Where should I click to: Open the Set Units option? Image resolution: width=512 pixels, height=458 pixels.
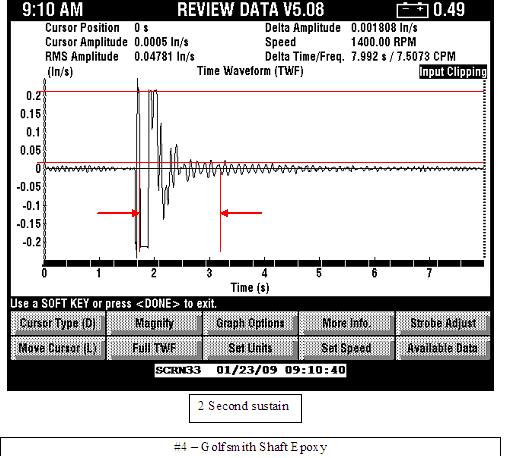[x=250, y=348]
